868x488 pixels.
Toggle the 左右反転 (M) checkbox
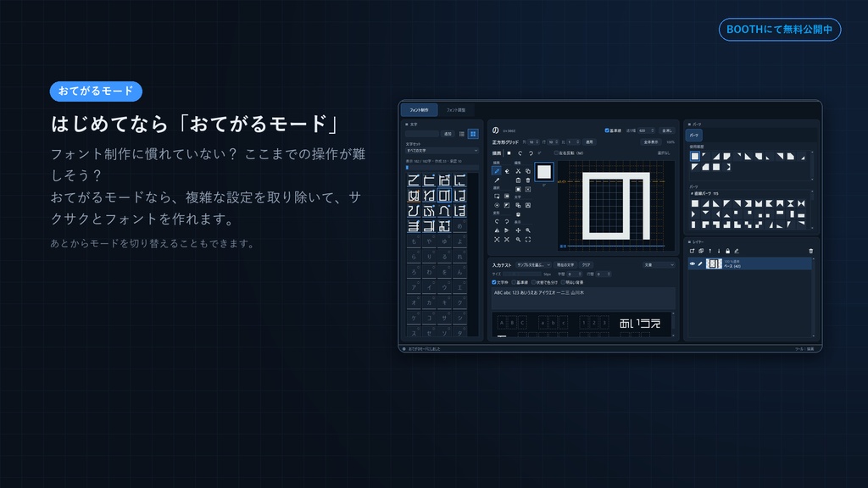click(x=556, y=152)
